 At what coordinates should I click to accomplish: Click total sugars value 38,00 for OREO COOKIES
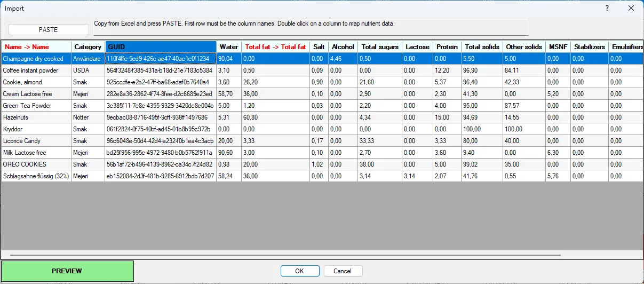tap(380, 164)
